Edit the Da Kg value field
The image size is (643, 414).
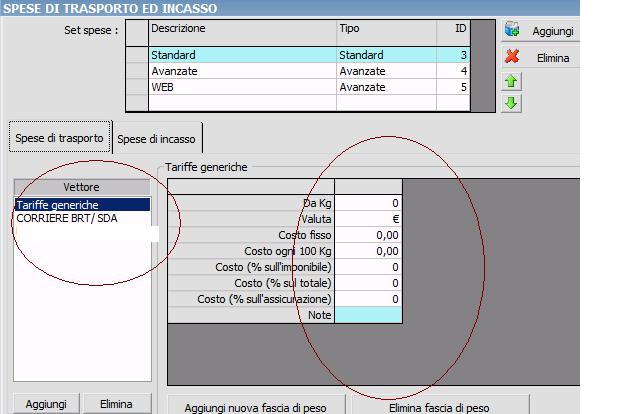368,203
